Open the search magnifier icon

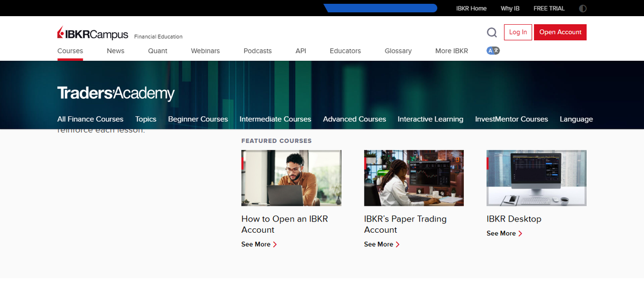[x=492, y=33]
